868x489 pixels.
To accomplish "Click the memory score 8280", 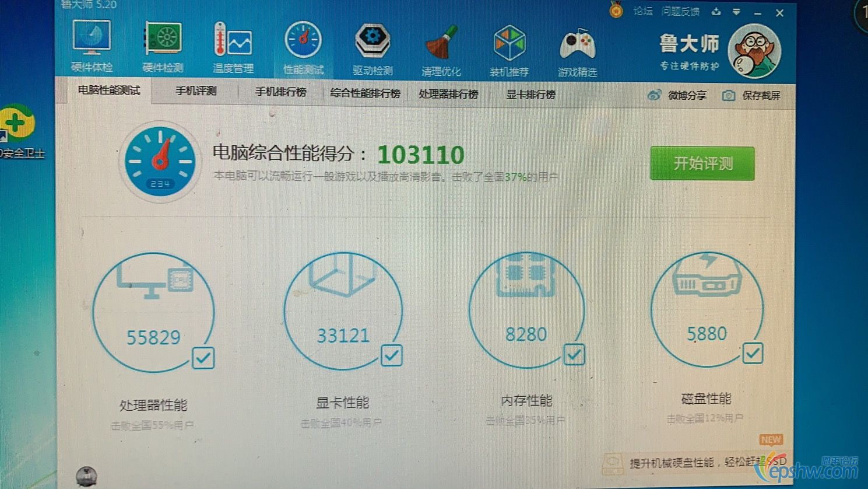I will pos(526,334).
